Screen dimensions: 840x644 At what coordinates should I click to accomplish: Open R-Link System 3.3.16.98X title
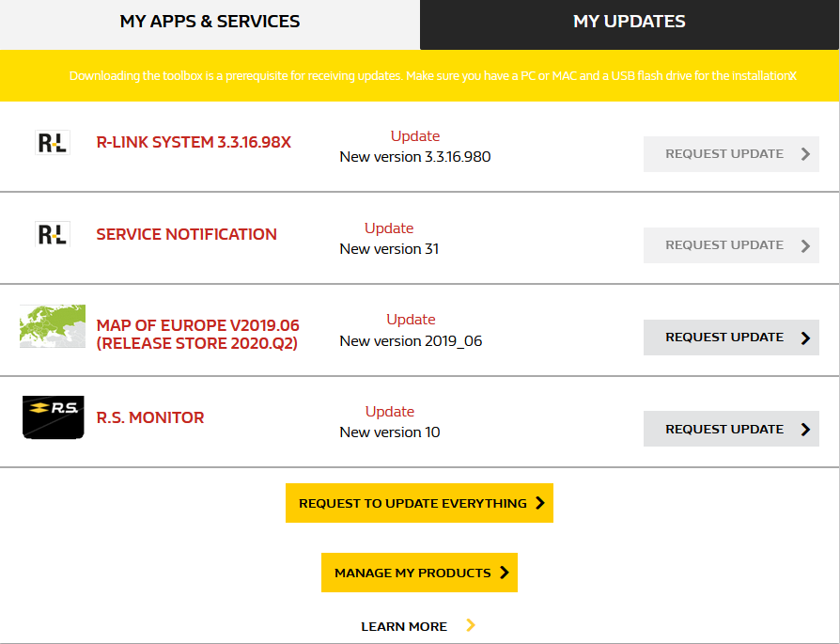point(194,142)
